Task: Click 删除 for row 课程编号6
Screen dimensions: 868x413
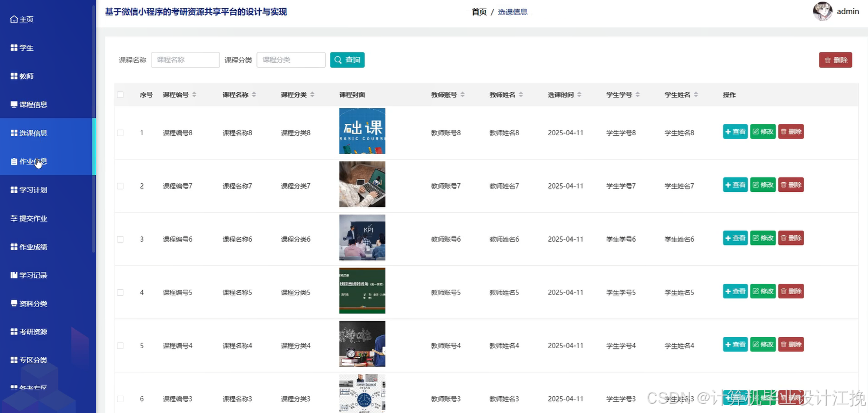Action: pyautogui.click(x=791, y=238)
